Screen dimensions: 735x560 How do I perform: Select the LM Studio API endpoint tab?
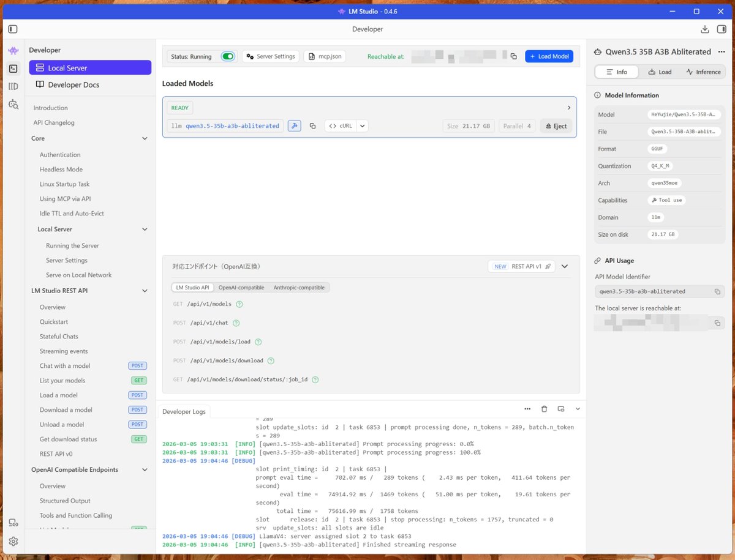(192, 287)
